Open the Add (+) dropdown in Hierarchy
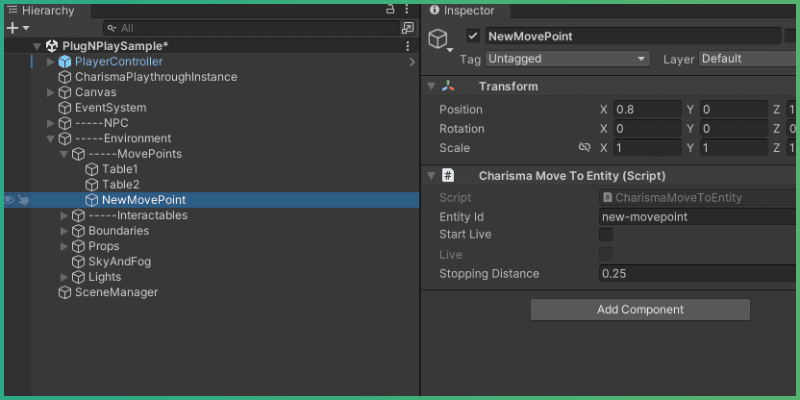Image resolution: width=800 pixels, height=400 pixels. [x=17, y=28]
